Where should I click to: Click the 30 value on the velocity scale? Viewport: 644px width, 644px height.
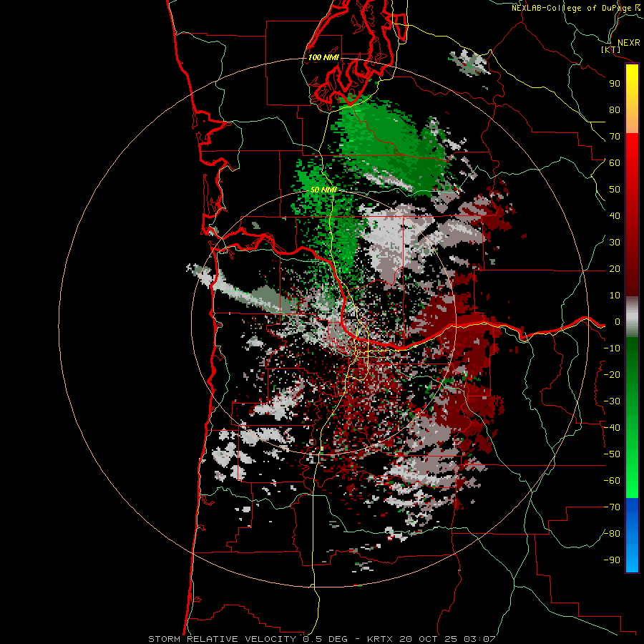coord(615,243)
